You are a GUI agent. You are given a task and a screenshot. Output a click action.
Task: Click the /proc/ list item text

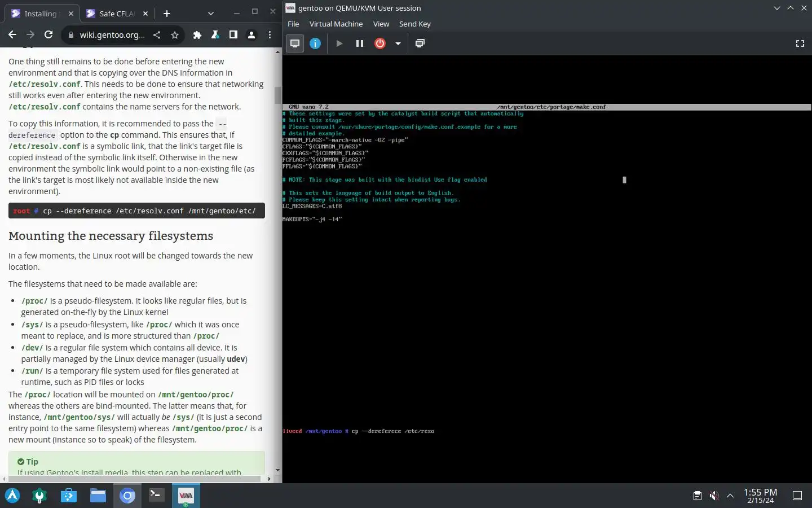click(134, 306)
